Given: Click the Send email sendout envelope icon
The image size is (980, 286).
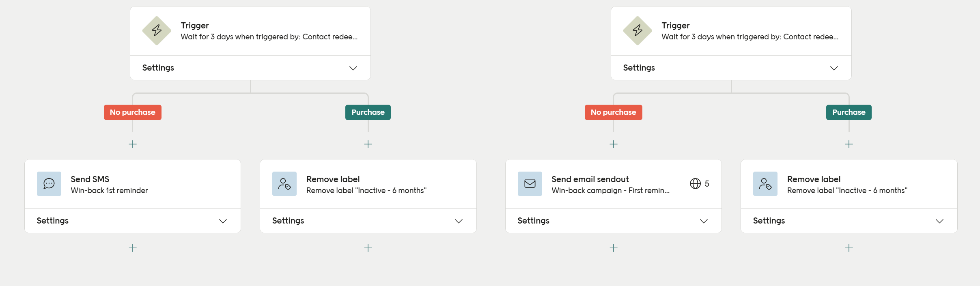Looking at the screenshot, I should coord(530,184).
